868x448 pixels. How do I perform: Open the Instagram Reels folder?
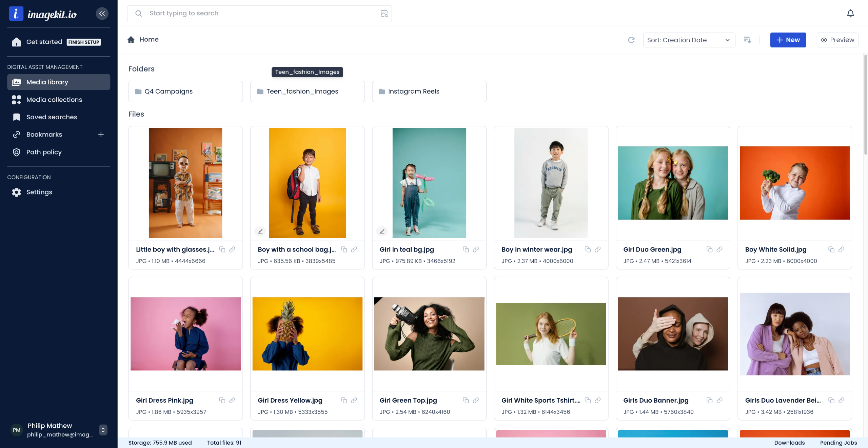coord(429,91)
